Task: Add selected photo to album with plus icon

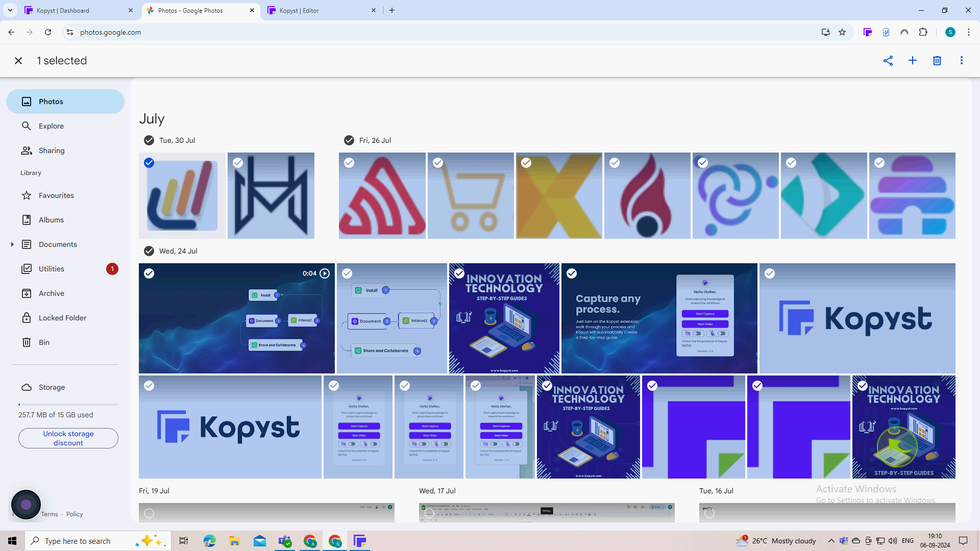Action: click(x=913, y=61)
